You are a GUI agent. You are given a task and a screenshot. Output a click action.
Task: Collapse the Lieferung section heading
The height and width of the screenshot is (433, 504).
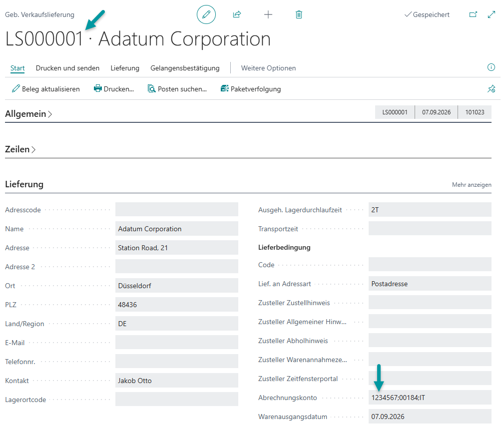click(24, 184)
